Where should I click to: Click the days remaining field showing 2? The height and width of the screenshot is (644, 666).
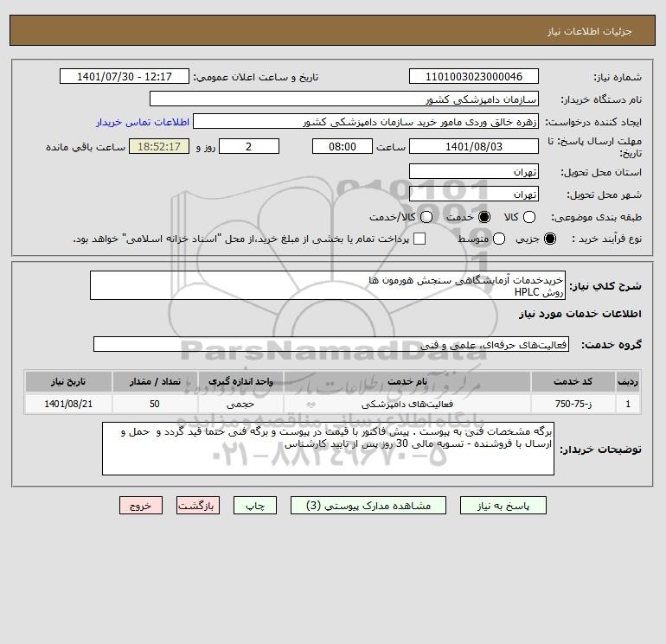point(249,146)
